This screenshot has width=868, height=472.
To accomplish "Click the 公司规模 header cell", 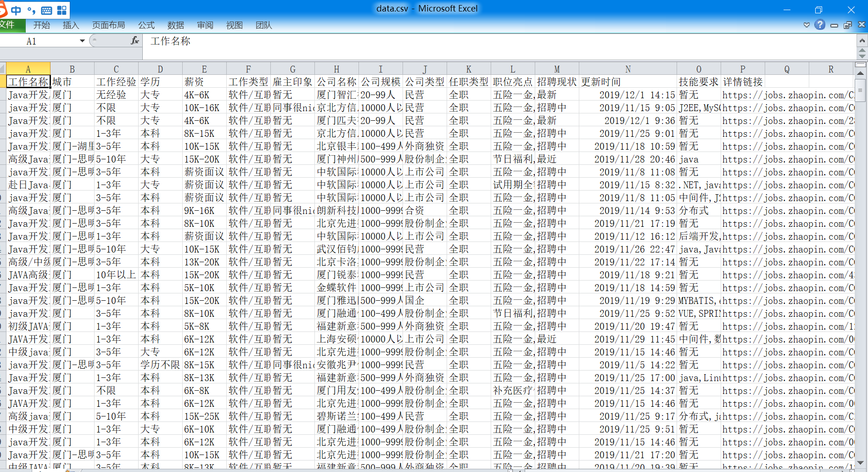I will tap(381, 82).
